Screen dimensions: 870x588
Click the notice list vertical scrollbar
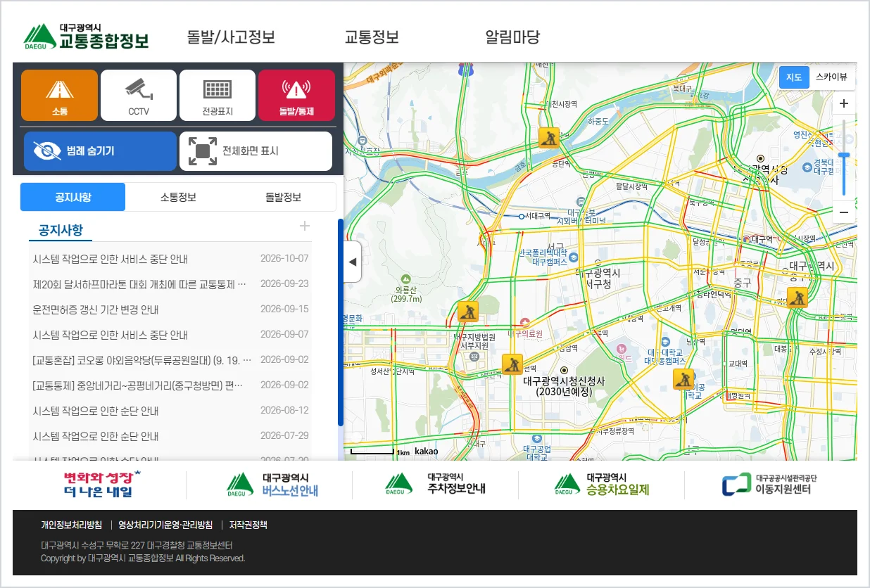341,322
